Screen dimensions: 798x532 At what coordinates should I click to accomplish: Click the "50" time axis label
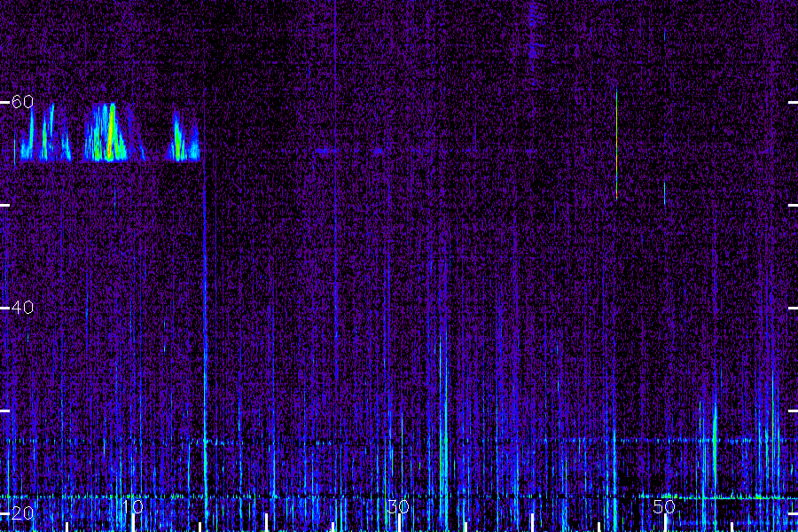point(664,506)
